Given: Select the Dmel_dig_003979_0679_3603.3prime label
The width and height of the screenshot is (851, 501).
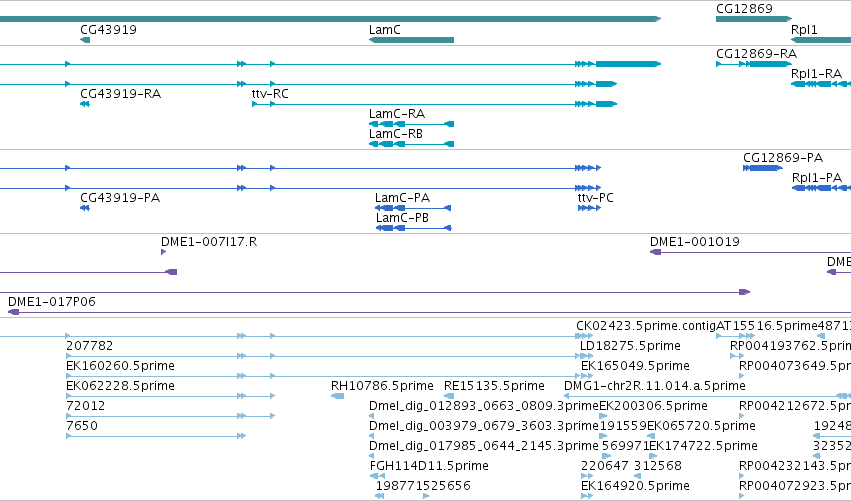Looking at the screenshot, I should coord(484,426).
